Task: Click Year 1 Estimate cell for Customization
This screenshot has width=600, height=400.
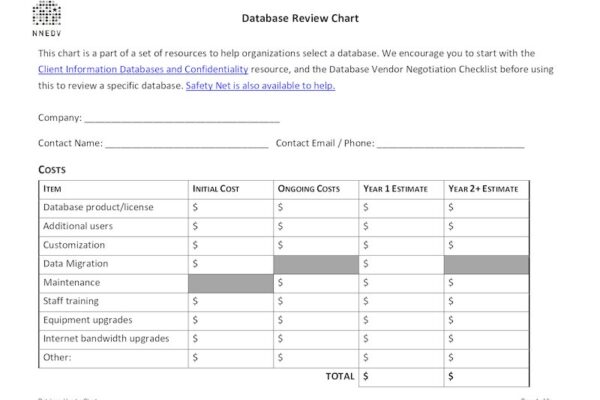Action: 400,245
